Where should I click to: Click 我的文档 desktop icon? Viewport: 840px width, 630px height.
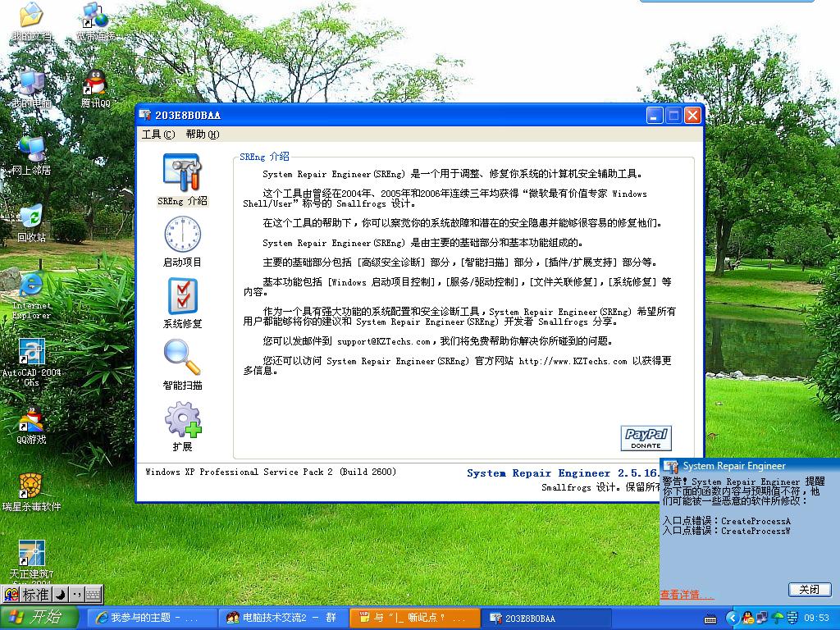(31, 22)
